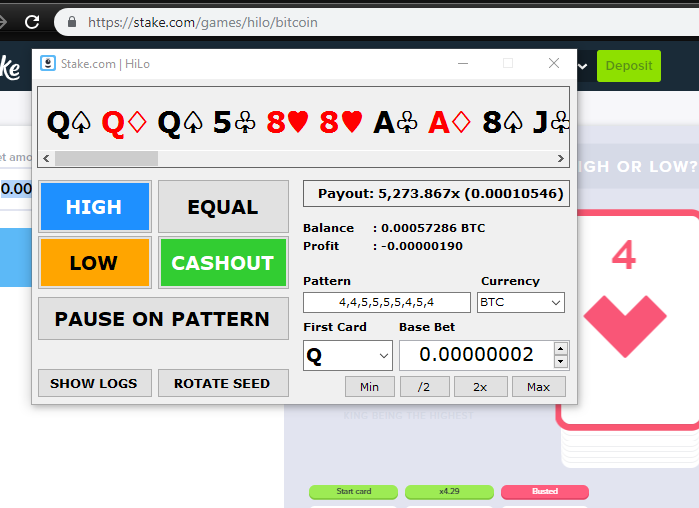Image resolution: width=699 pixels, height=508 pixels.
Task: Click the HIGH button
Action: (x=95, y=206)
